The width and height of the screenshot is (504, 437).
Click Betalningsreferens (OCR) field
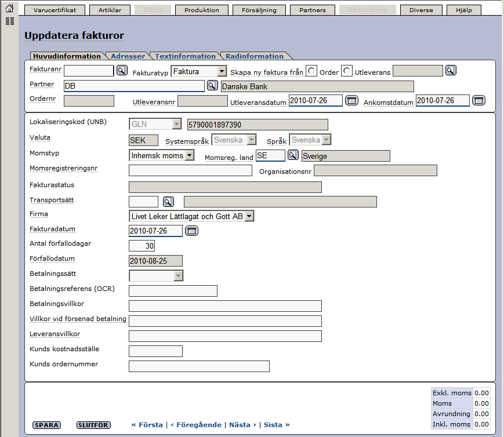point(173,291)
